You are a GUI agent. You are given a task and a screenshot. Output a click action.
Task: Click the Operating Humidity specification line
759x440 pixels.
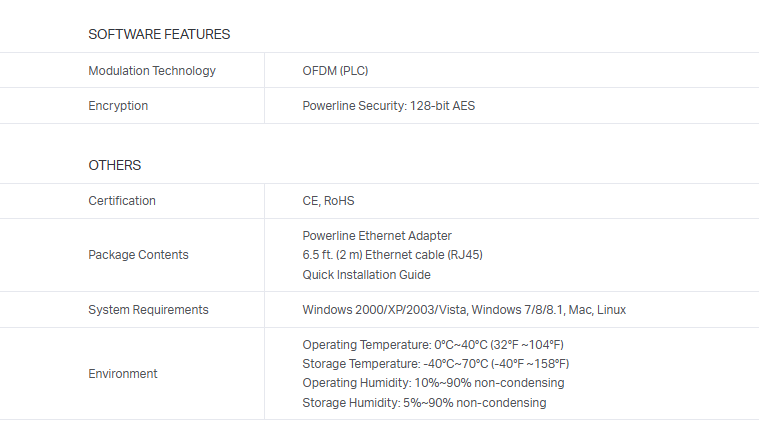(433, 383)
